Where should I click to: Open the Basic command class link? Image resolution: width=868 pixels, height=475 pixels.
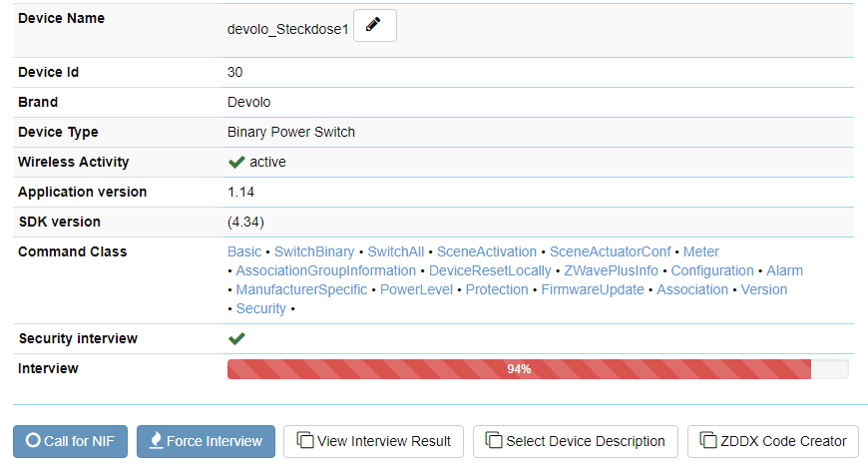244,251
